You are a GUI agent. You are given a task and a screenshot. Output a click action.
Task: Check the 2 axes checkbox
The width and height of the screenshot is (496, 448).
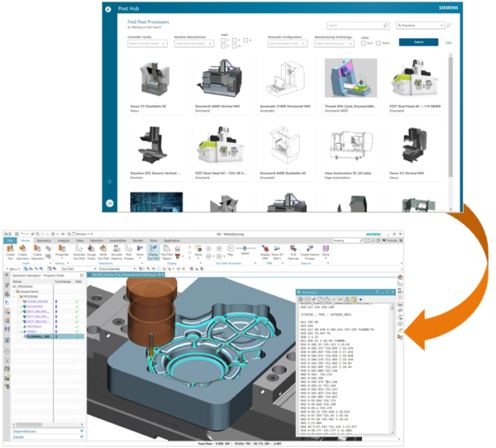pyautogui.click(x=223, y=41)
